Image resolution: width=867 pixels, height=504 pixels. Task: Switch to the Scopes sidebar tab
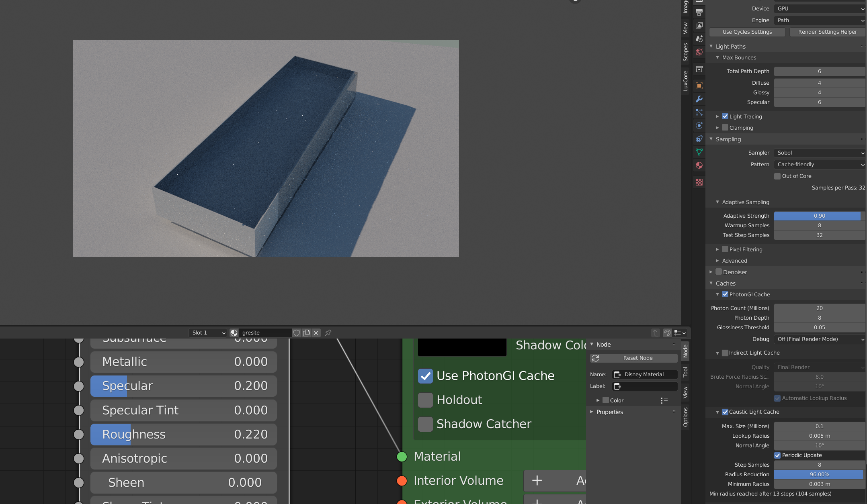tap(686, 52)
